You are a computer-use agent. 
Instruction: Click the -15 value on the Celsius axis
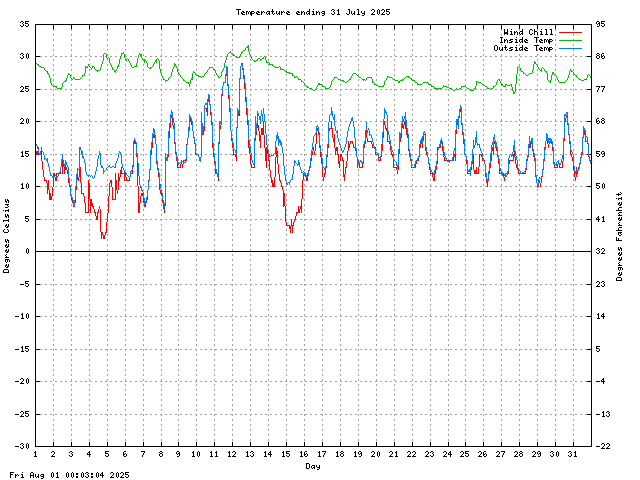[22, 349]
